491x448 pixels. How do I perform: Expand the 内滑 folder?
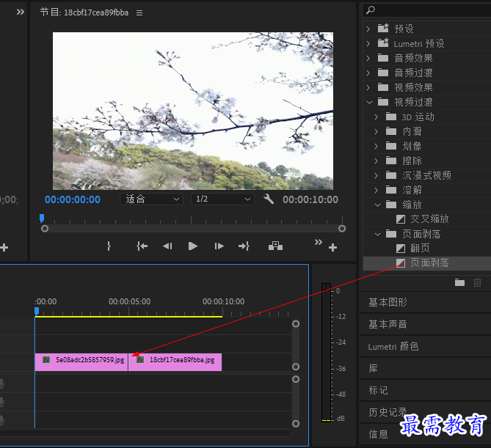pos(377,131)
